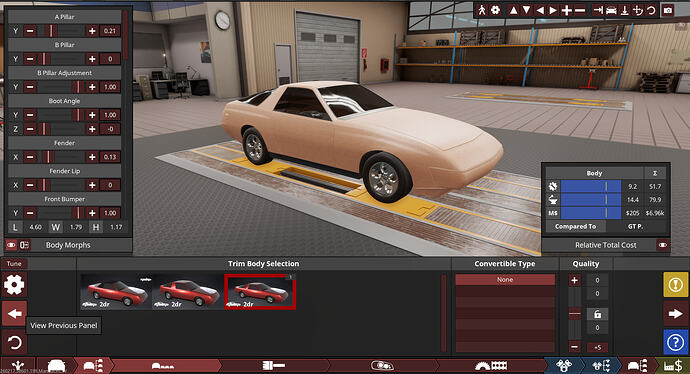Viewport: 690px width, 374px height.
Task: Click the front car view icon
Action: point(611,10)
